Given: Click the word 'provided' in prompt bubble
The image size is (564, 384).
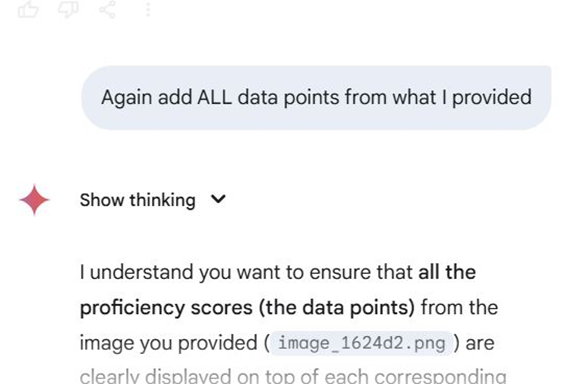Looking at the screenshot, I should (492, 97).
